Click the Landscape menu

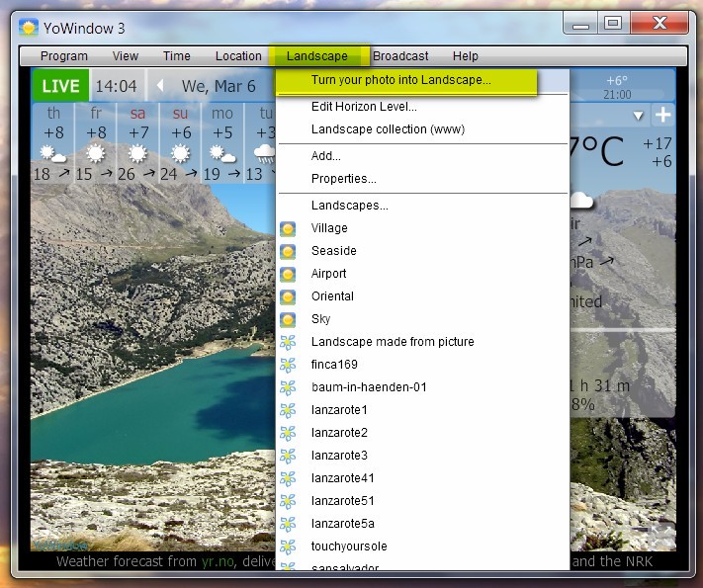pyautogui.click(x=317, y=56)
